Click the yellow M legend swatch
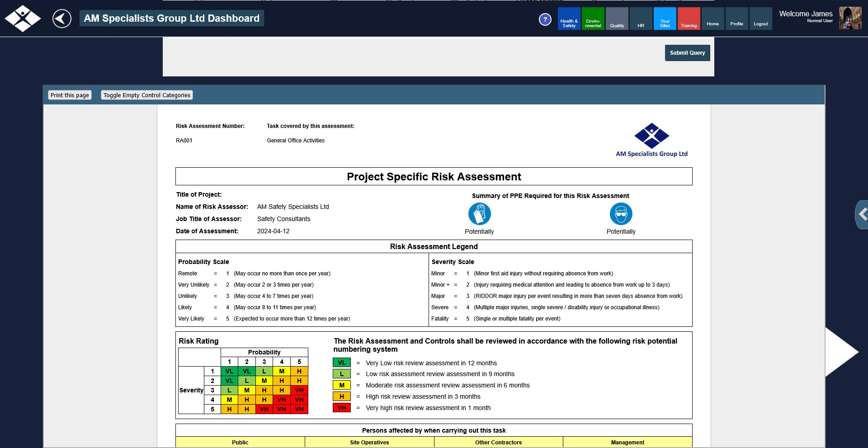This screenshot has width=868, height=448. (342, 385)
